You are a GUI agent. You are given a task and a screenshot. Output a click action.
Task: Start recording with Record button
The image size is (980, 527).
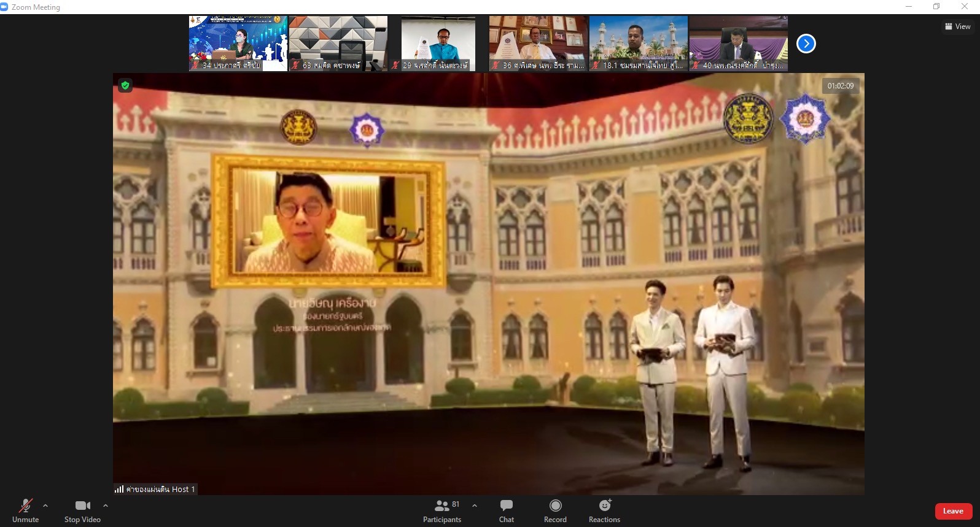coord(555,510)
